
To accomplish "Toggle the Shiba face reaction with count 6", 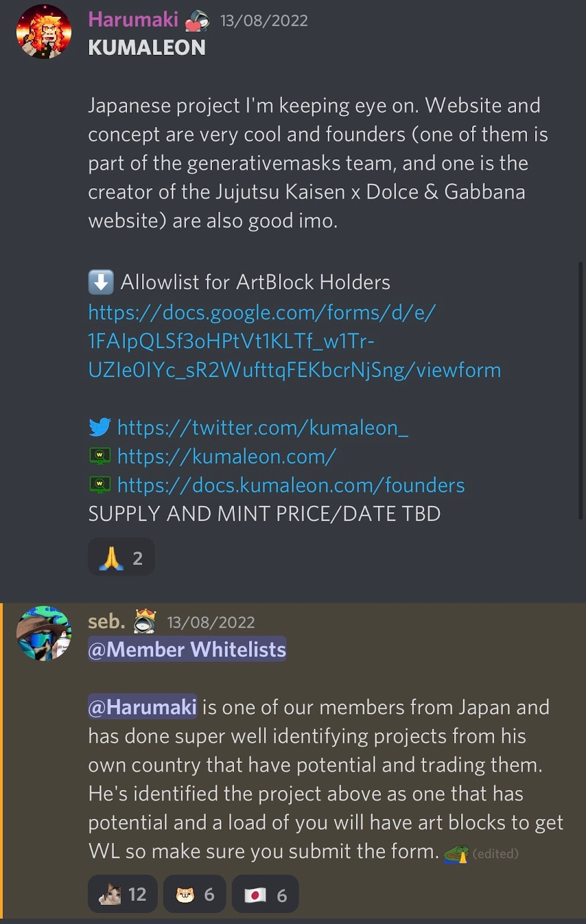I will (x=195, y=894).
